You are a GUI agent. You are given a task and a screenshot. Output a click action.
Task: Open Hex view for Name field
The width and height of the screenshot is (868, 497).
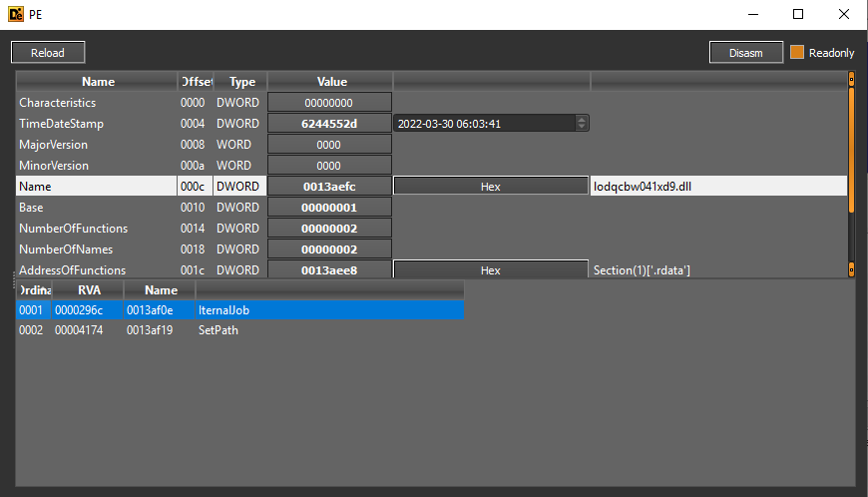(x=491, y=187)
